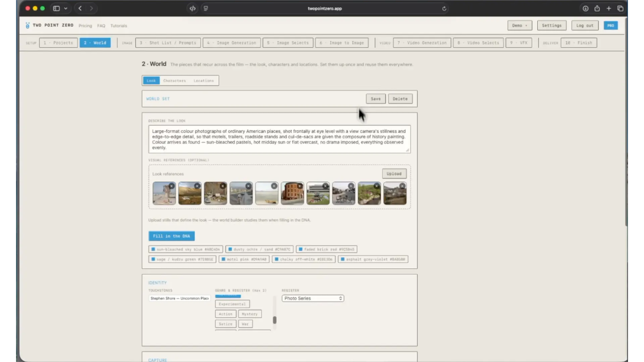The image size is (644, 362).
Task: Select the sun-bleached sky blue color chip
Action: (185, 249)
